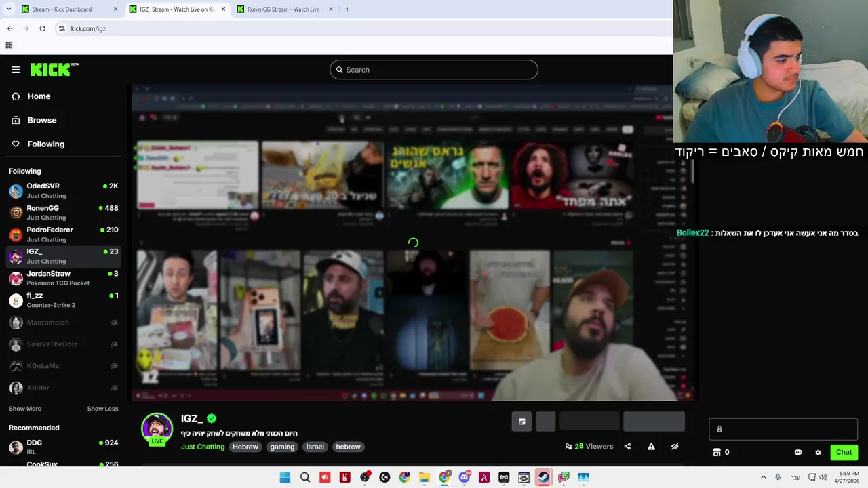Go to Home in the sidebar
The image size is (868, 488).
(x=39, y=96)
